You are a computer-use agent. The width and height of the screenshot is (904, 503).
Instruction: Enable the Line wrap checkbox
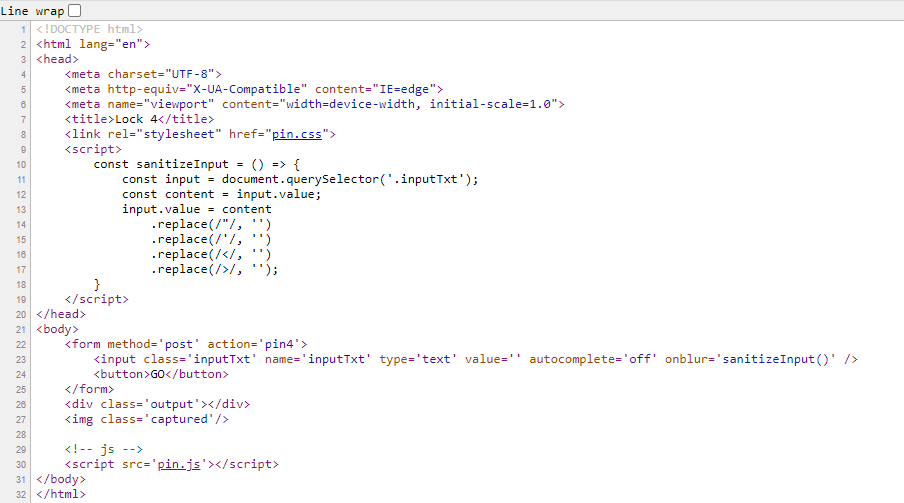coord(74,11)
